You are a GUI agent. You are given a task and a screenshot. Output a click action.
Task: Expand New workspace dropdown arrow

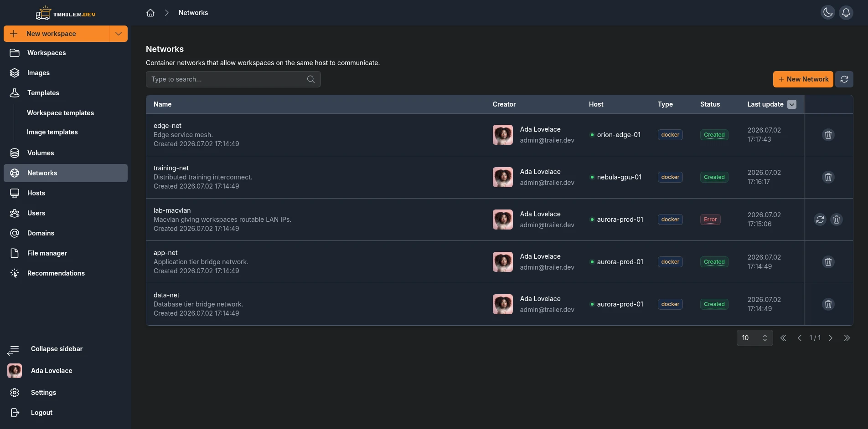click(119, 34)
